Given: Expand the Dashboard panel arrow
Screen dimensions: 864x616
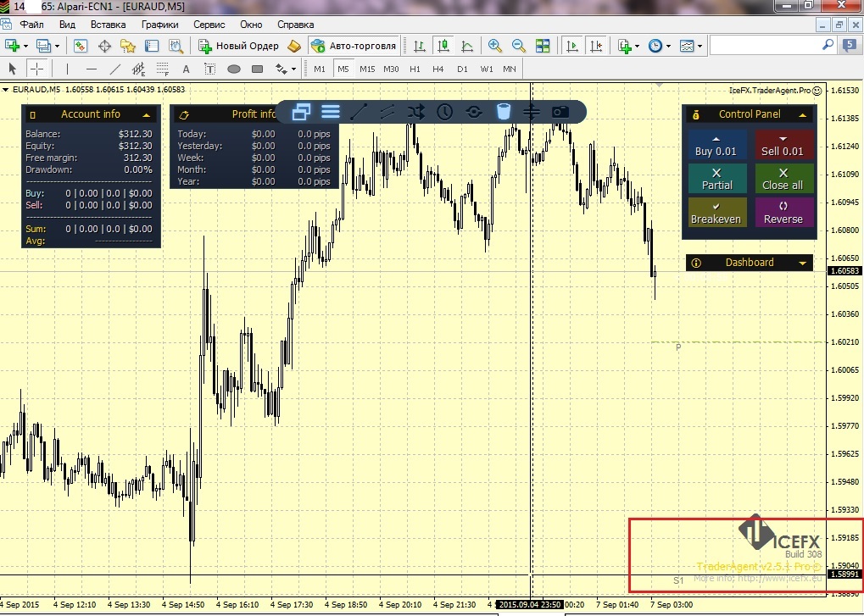Looking at the screenshot, I should pos(803,264).
